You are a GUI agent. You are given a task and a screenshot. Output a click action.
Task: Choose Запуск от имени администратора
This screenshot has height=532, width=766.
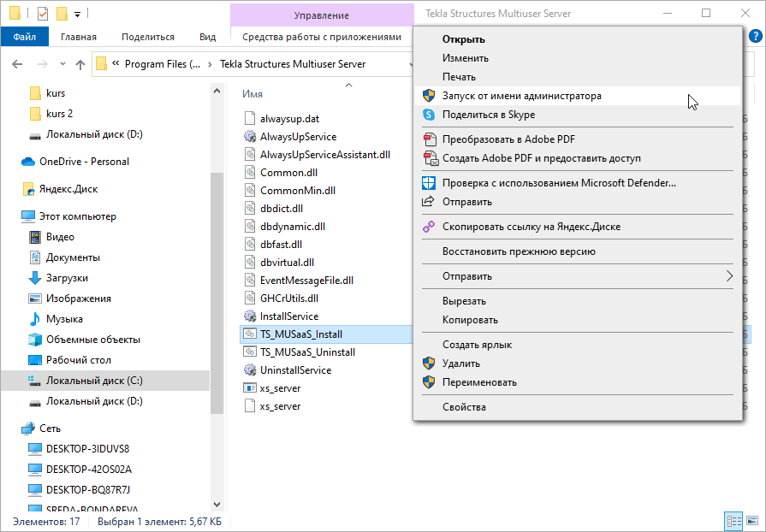(578, 96)
